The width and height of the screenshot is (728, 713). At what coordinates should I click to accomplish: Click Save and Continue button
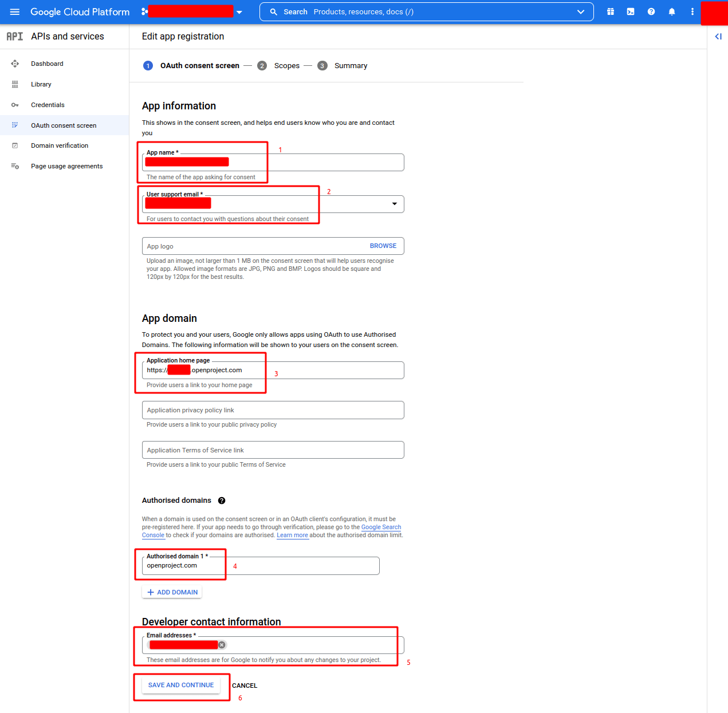click(x=181, y=685)
